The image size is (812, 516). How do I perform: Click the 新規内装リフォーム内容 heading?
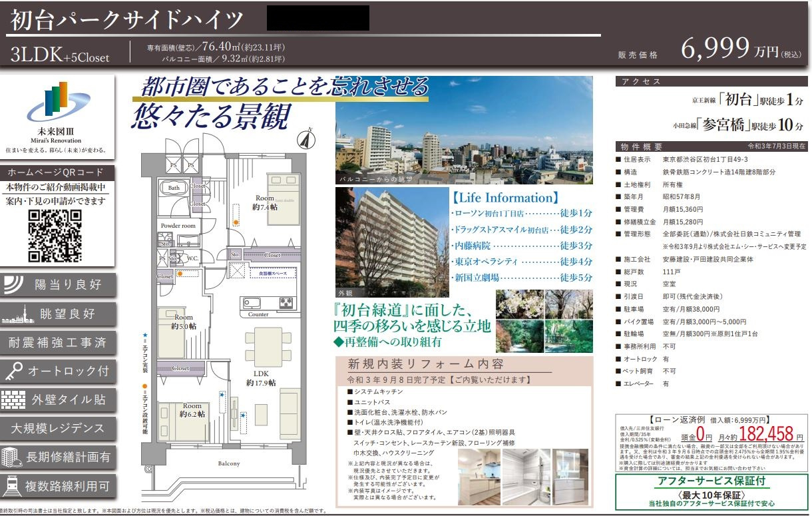tap(426, 364)
